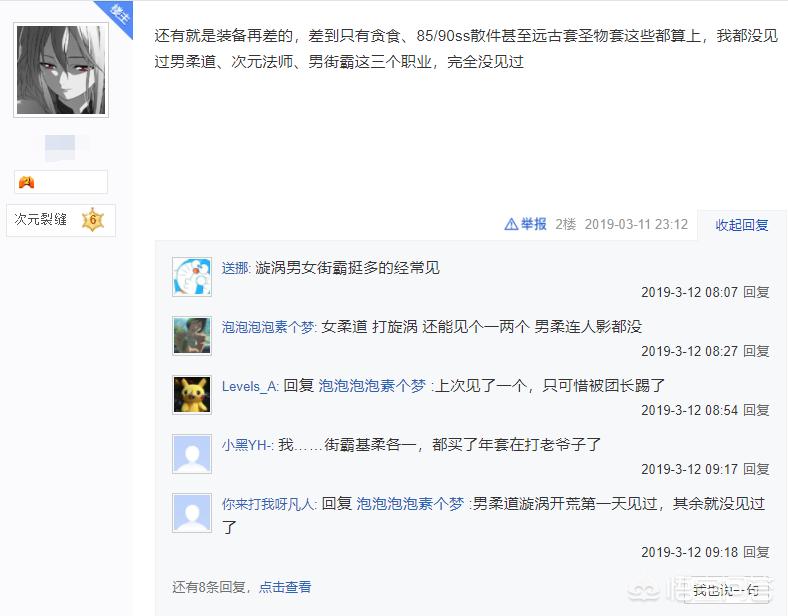Click default avatar of user 小黑YH-

coord(191,454)
